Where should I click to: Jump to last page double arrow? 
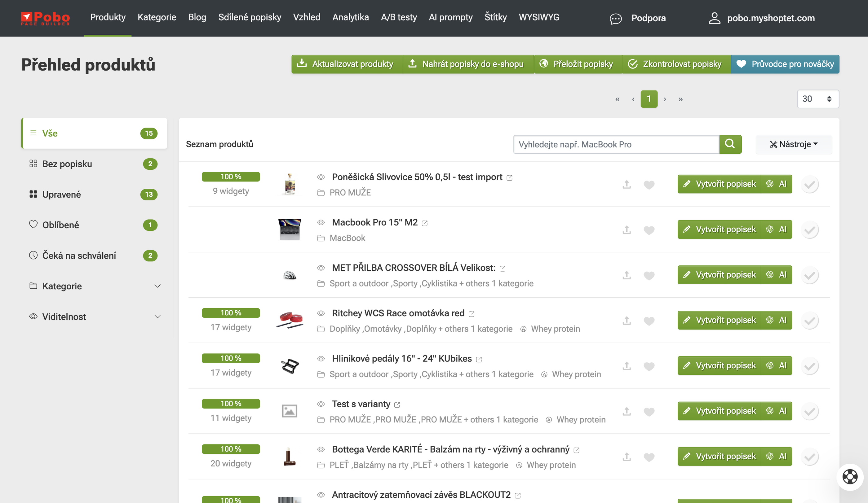point(681,99)
